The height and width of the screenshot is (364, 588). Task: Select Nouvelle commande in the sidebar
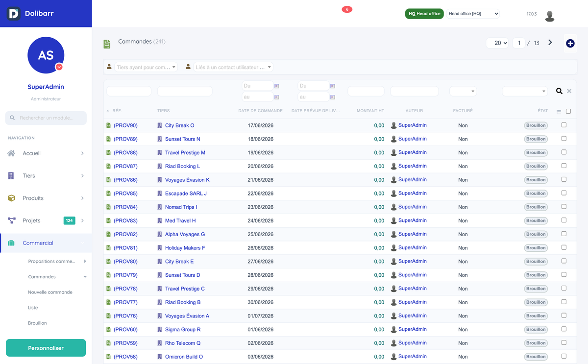(x=50, y=292)
